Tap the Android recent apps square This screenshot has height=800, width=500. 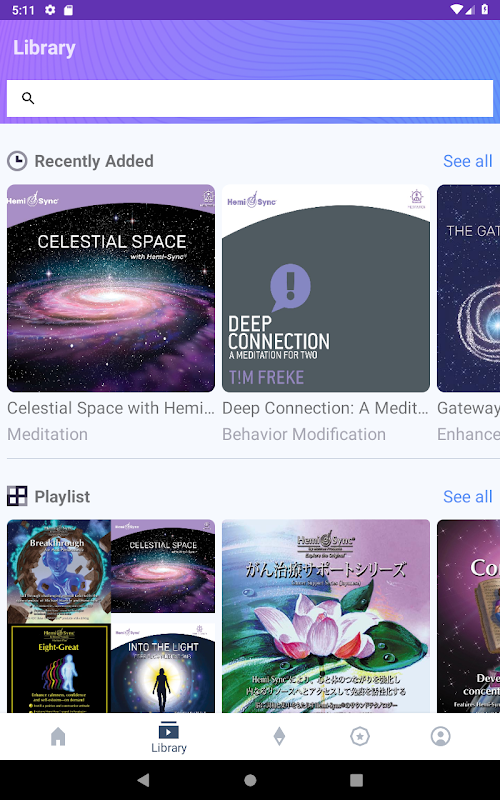(356, 780)
